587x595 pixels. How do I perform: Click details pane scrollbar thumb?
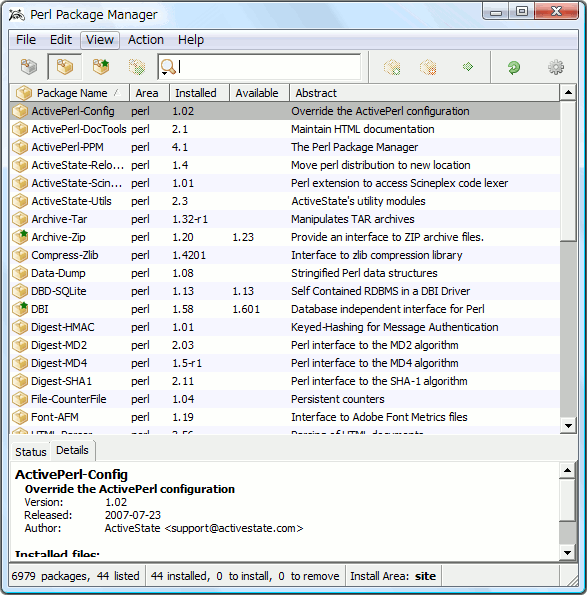tap(567, 500)
